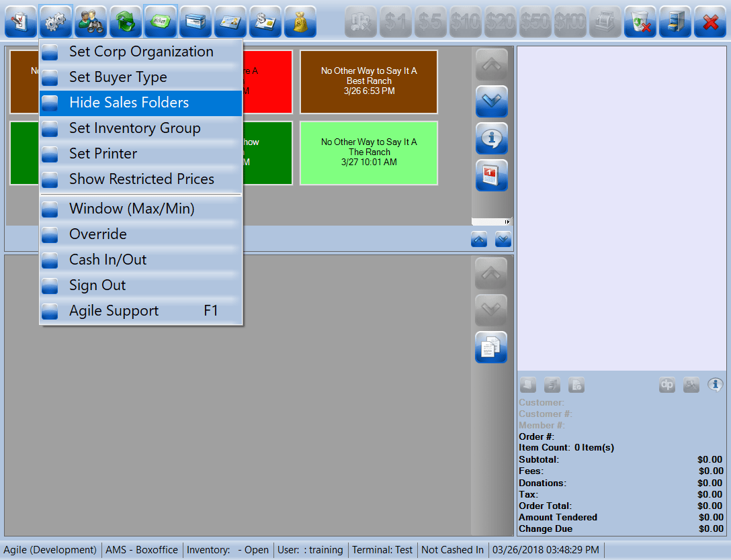Click the gear settings toolbar icon
This screenshot has height=560, width=731.
click(x=56, y=21)
